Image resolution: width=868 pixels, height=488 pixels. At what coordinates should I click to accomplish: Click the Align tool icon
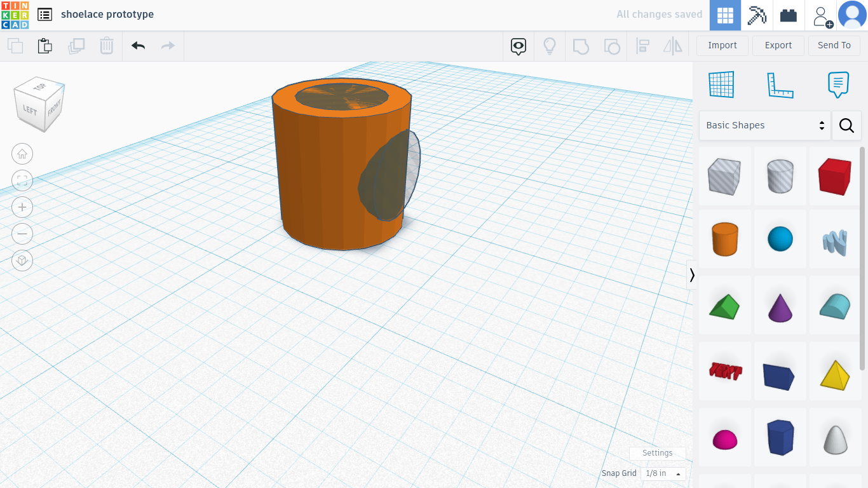tap(642, 46)
